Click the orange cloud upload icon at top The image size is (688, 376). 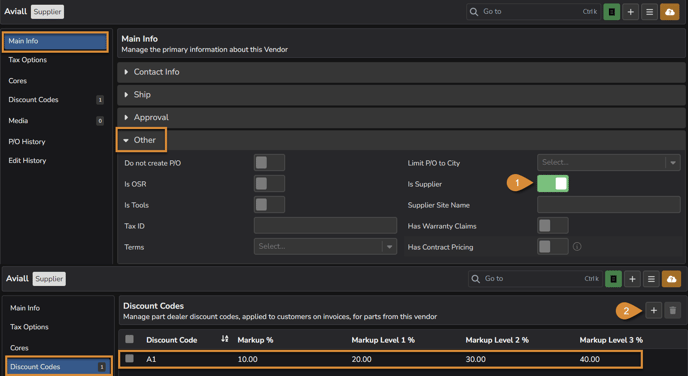[670, 12]
